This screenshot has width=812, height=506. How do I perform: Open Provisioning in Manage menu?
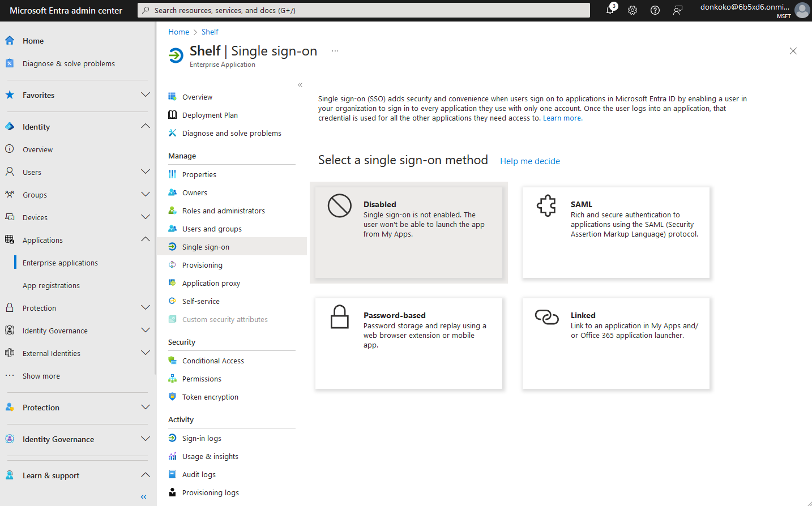click(202, 265)
